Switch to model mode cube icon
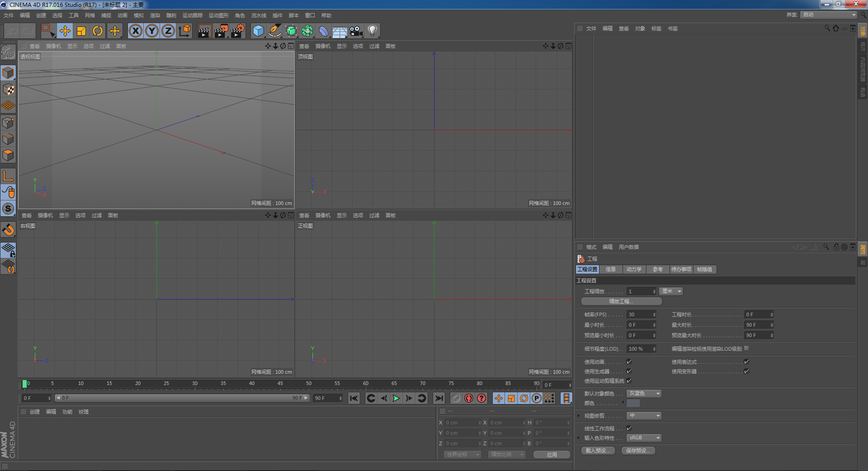868x471 pixels. point(8,73)
